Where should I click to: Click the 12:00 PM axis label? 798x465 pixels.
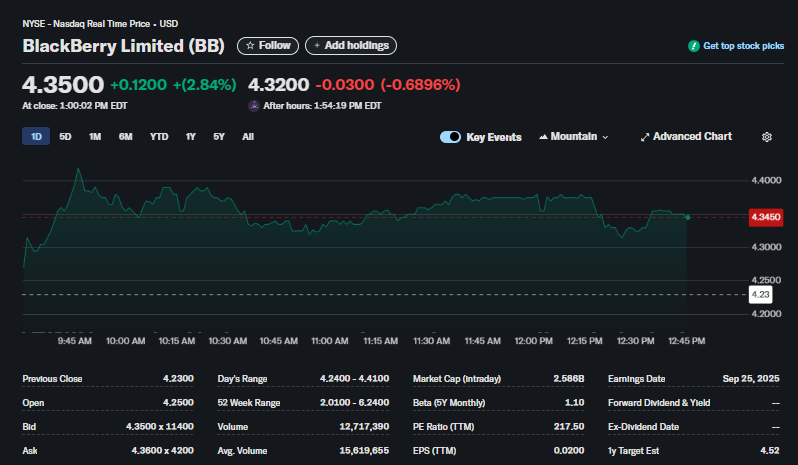533,341
